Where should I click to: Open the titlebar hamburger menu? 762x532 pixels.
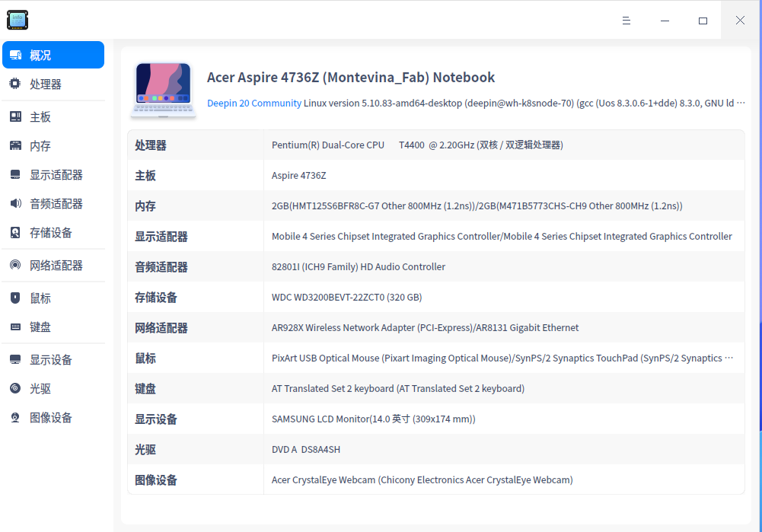pyautogui.click(x=626, y=21)
